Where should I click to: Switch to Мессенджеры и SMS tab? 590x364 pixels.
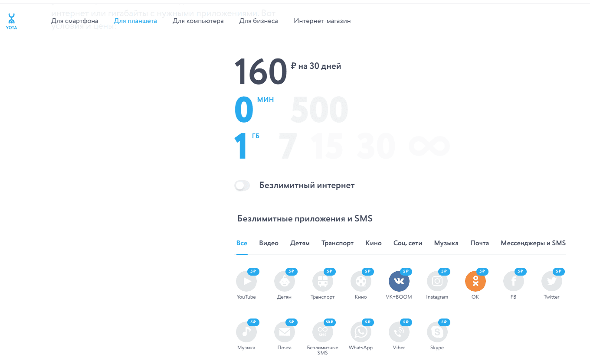pyautogui.click(x=533, y=243)
